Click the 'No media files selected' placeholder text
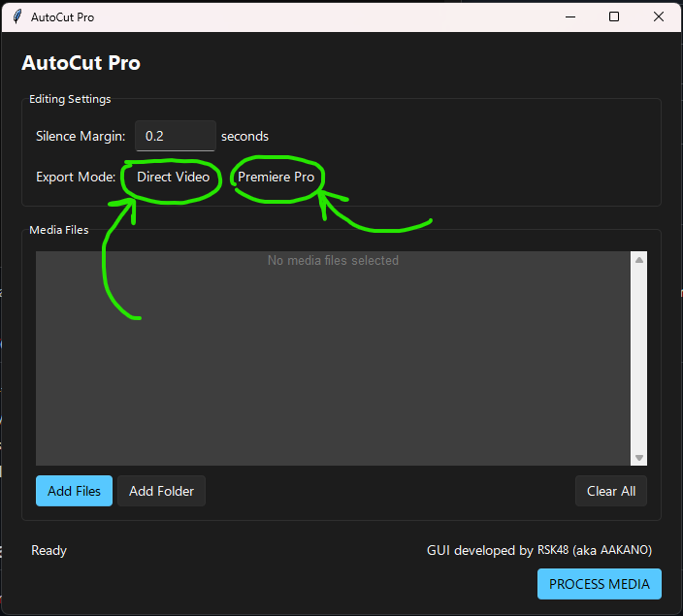 pos(333,261)
